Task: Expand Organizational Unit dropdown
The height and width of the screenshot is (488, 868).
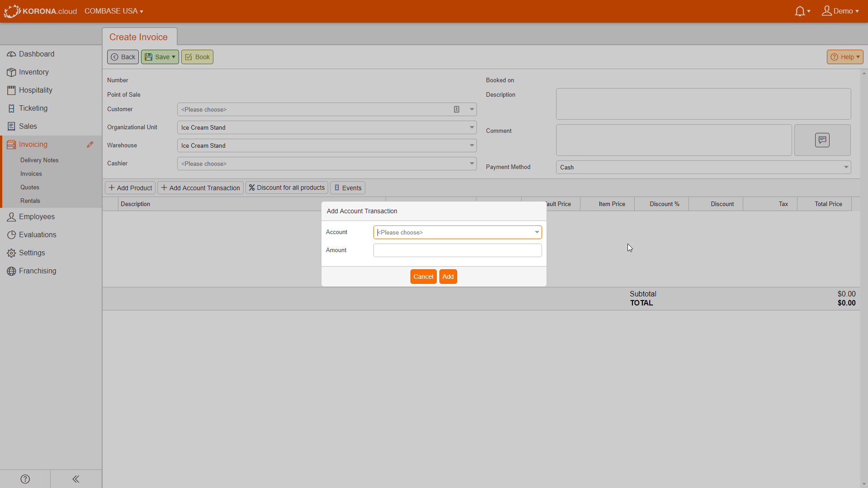Action: 472,127
